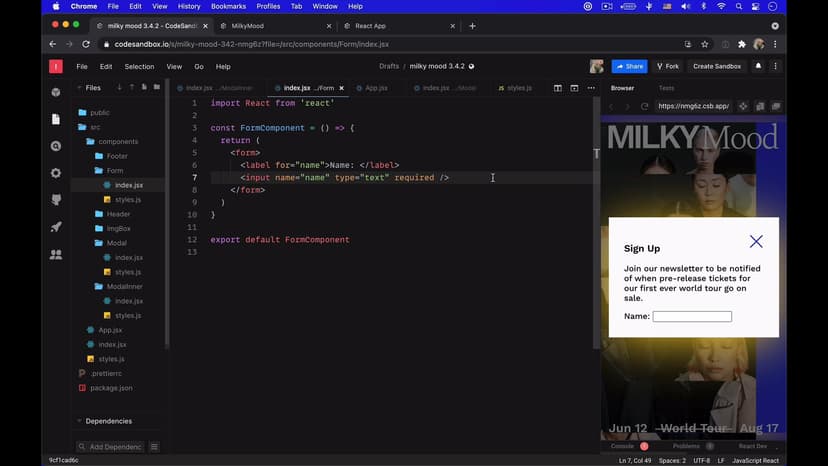Toggle the preview pane window icon
The width and height of the screenshot is (828, 466).
coord(575,88)
